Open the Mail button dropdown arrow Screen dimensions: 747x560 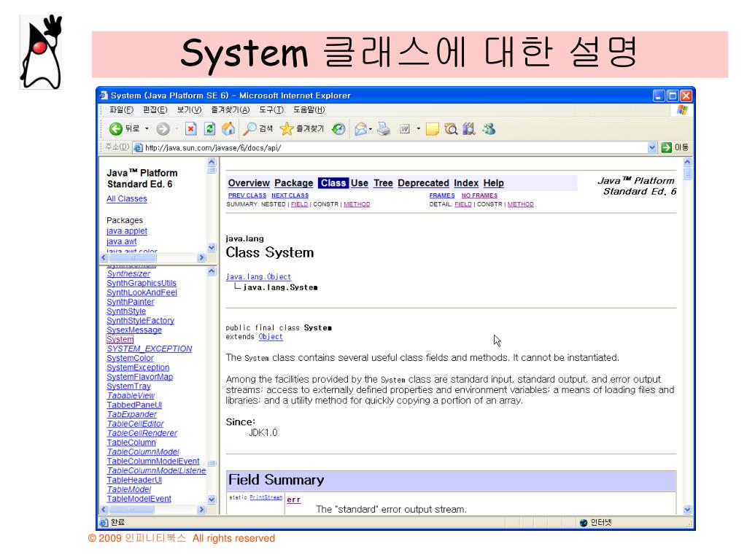pyautogui.click(x=371, y=128)
